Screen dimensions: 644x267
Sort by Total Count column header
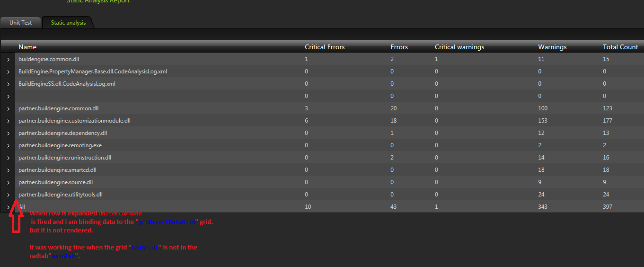[x=620, y=47]
